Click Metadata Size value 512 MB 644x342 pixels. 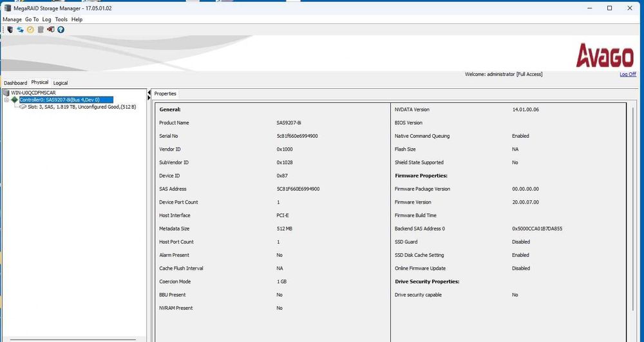point(284,229)
